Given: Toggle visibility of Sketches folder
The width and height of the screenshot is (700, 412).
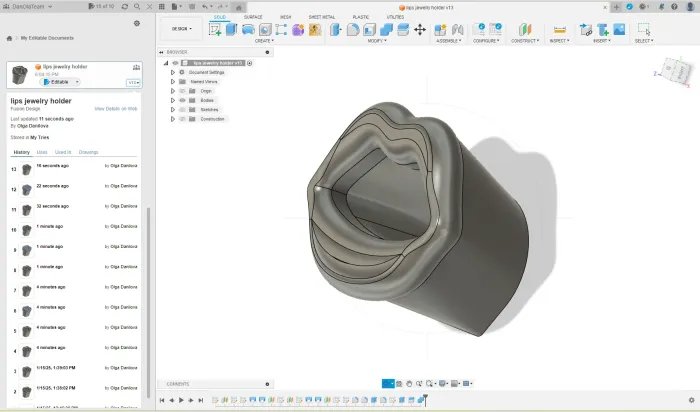Looking at the screenshot, I should coord(182,110).
